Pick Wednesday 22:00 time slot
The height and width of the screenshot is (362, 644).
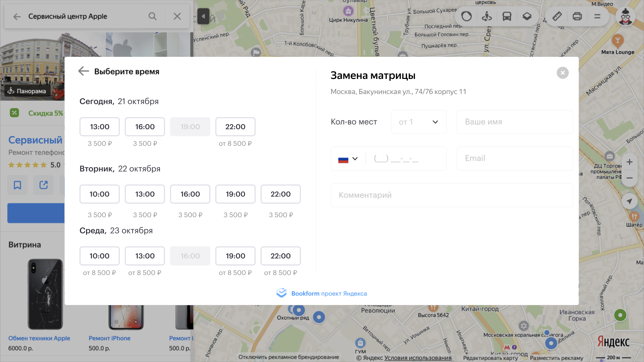(x=281, y=256)
